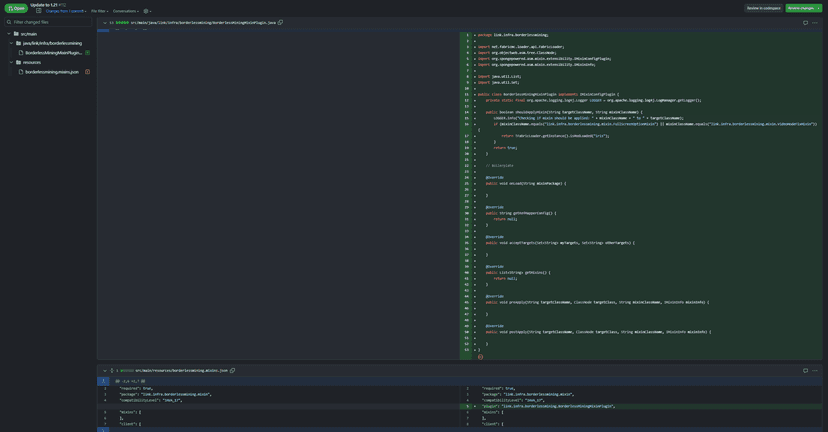
Task: Comment on borderlessmining.mixins.json file
Action: [x=805, y=371]
